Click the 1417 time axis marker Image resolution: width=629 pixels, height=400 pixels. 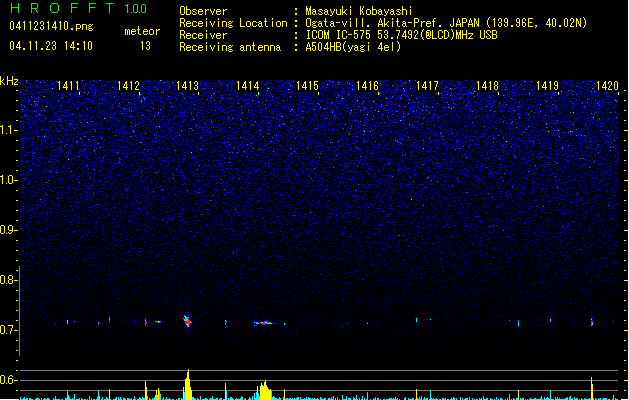click(x=427, y=86)
